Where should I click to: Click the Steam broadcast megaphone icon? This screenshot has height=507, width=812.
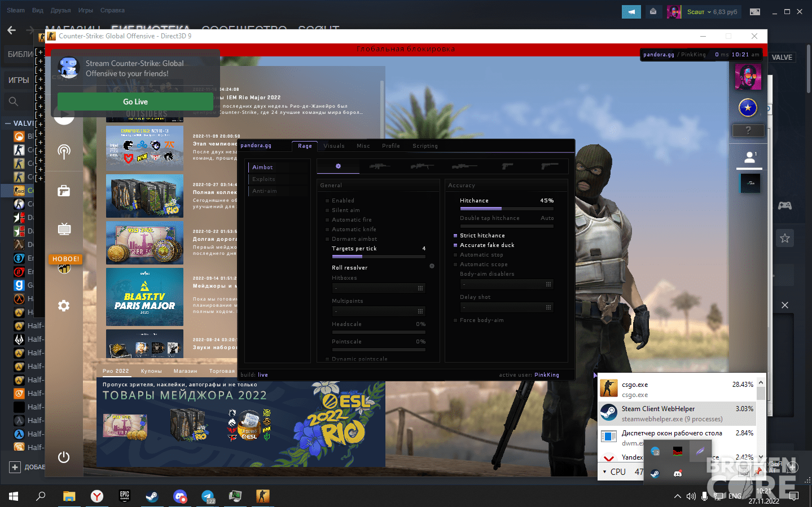[x=631, y=11]
